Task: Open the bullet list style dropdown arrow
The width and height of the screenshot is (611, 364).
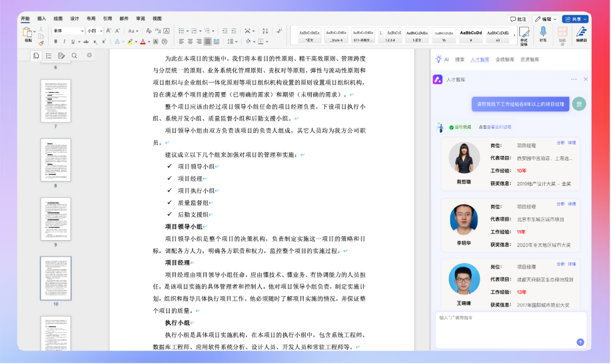Action: (187, 31)
